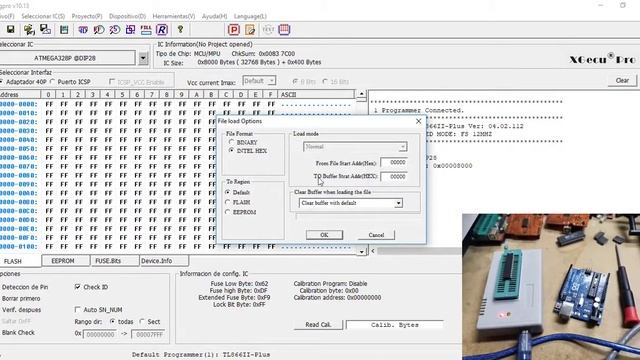This screenshot has width=640, height=360.
Task: Click the overlapping squares toolbar icon
Action: 130,30
